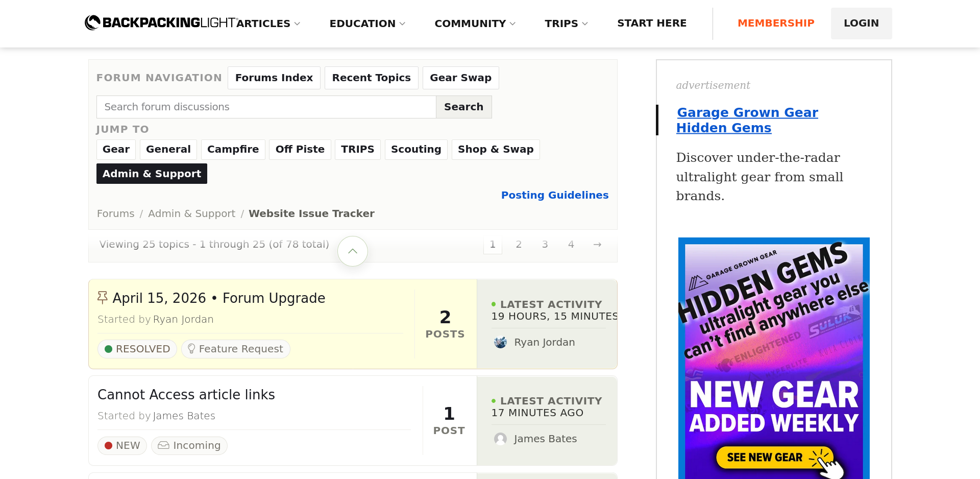Expand the Articles dropdown menu
Viewport: 980px width, 479px height.
click(x=268, y=23)
